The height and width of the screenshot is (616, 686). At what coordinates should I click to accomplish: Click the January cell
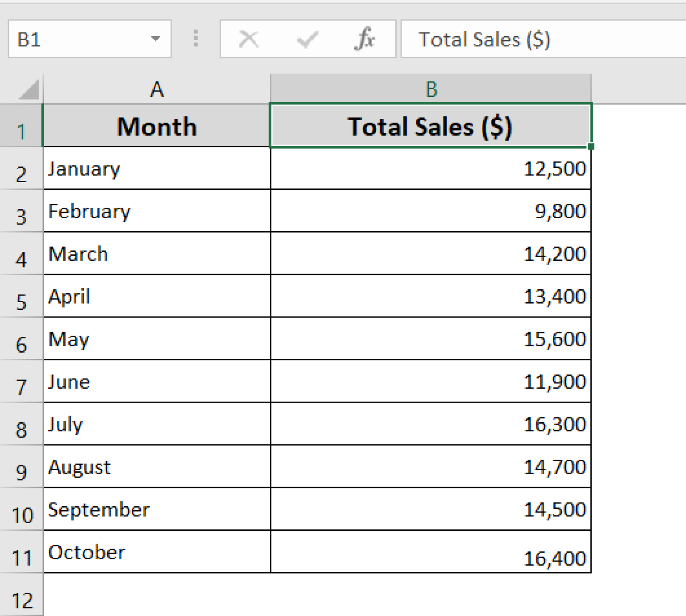pos(156,169)
